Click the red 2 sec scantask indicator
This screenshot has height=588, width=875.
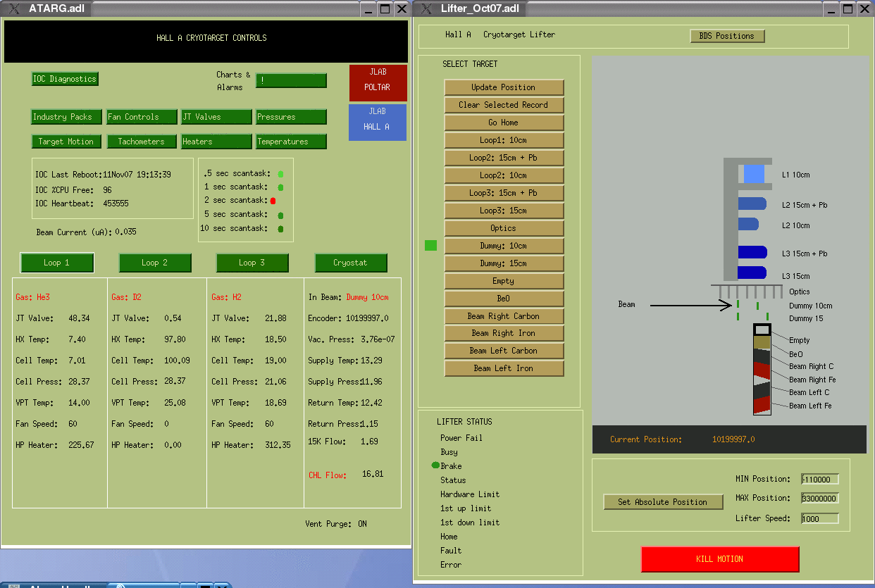click(x=273, y=201)
